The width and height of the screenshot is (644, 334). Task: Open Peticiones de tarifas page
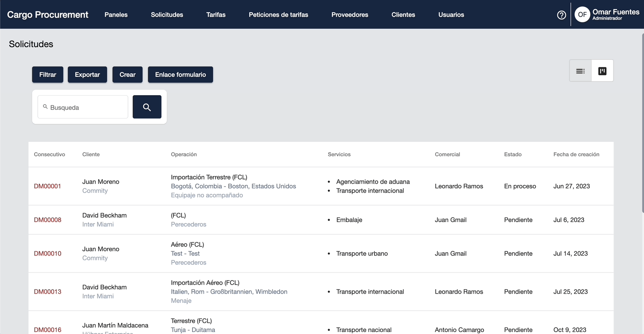coord(278,14)
